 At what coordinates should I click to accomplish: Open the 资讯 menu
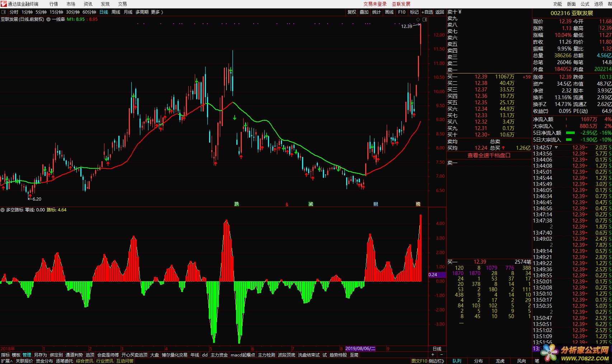(x=88, y=4)
